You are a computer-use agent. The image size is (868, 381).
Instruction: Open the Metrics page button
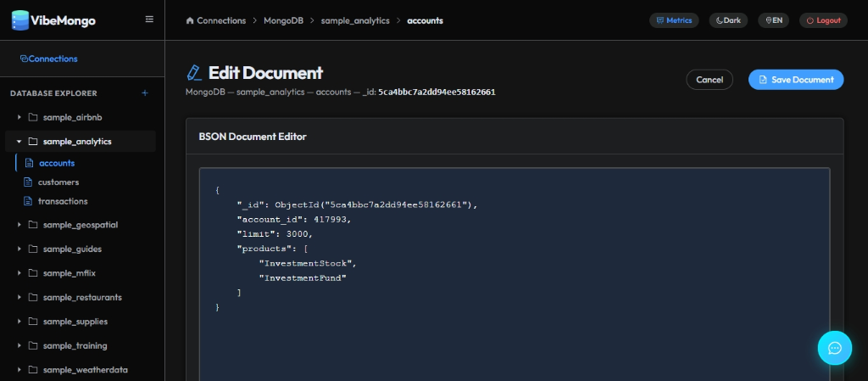coord(674,20)
